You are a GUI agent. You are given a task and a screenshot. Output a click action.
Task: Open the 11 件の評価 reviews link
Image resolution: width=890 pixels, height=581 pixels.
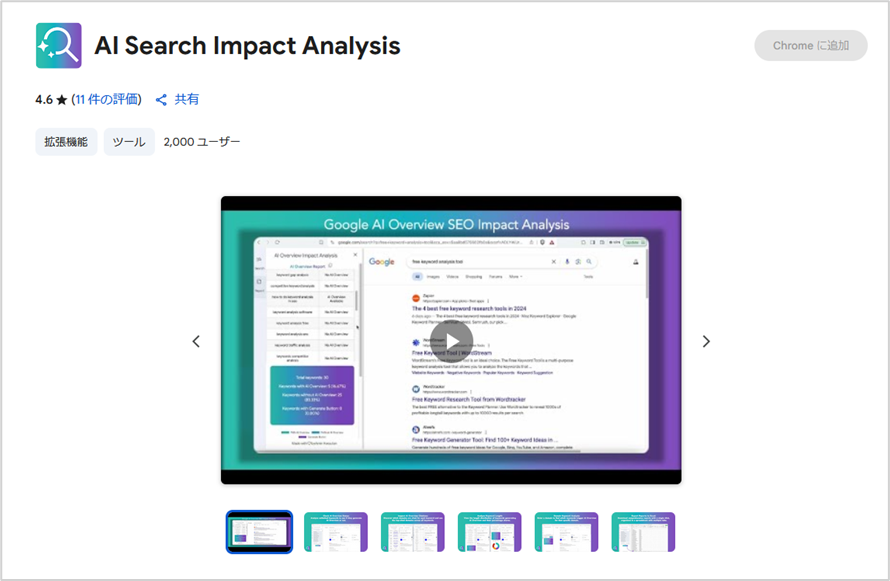point(106,99)
